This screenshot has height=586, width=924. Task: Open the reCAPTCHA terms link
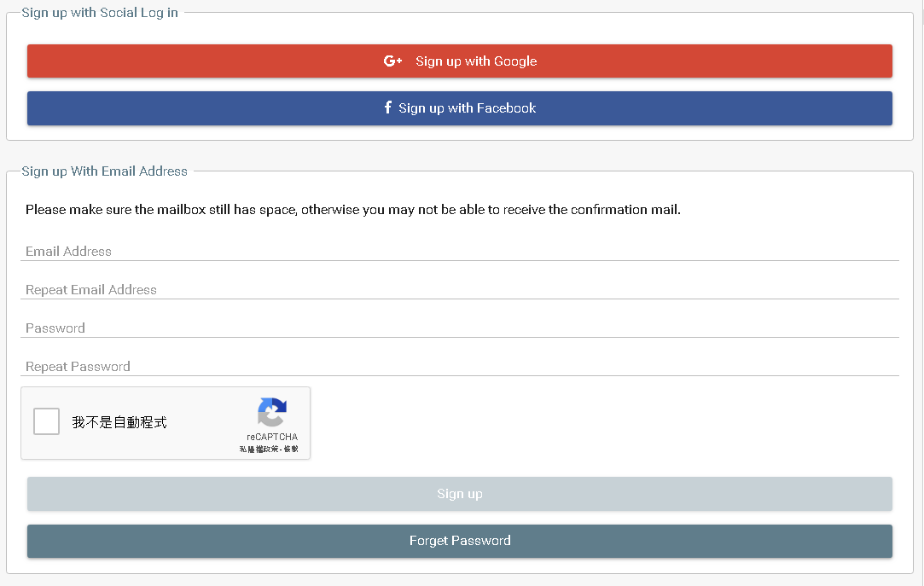[x=291, y=449]
